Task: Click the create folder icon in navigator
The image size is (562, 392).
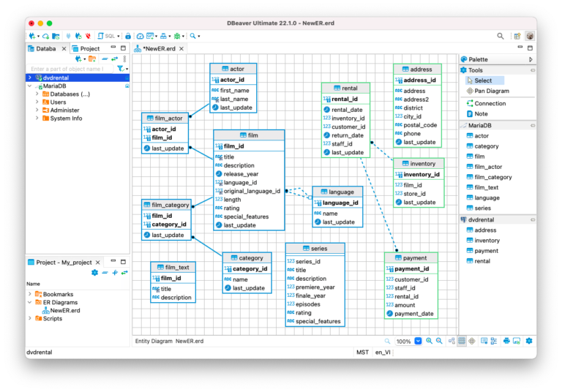Action: pyautogui.click(x=92, y=59)
